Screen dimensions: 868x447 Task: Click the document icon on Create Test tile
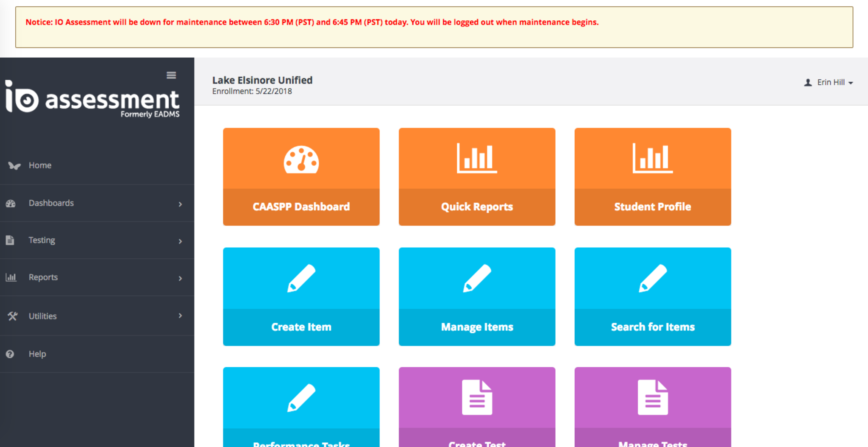coord(477,397)
